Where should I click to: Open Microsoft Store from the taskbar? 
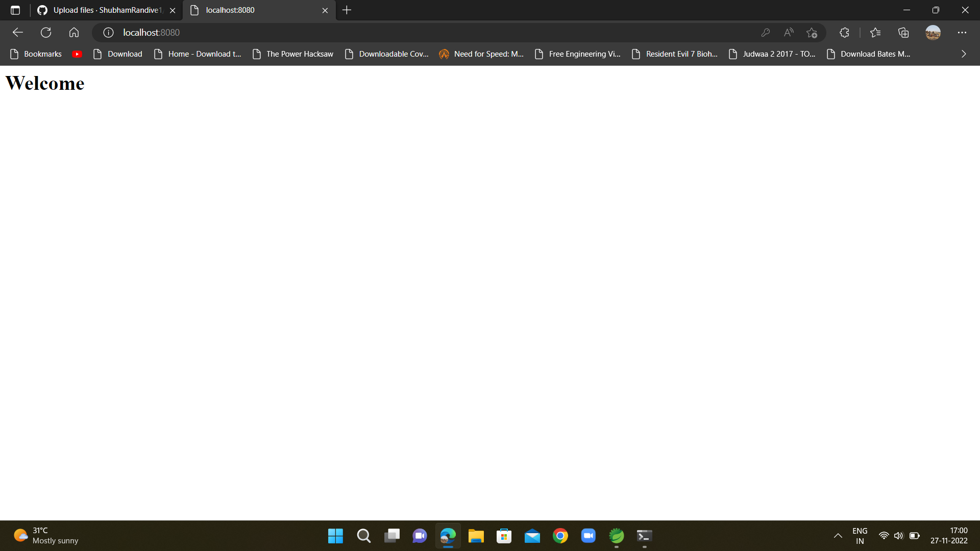pyautogui.click(x=503, y=536)
